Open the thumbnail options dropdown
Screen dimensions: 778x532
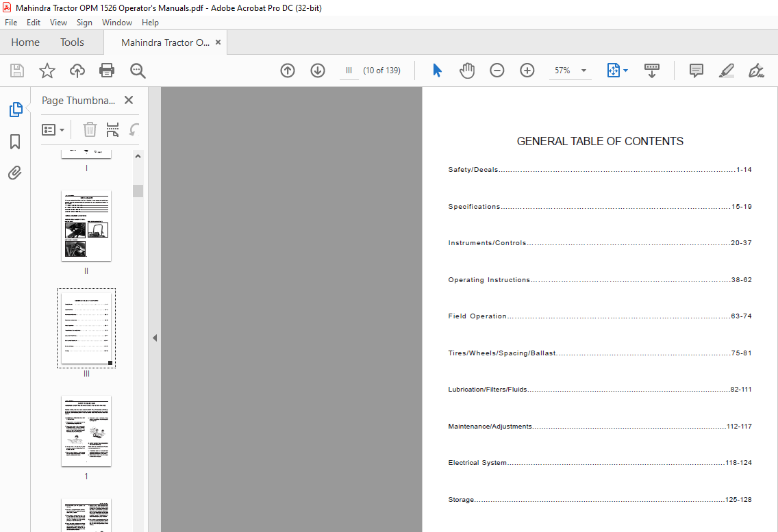pyautogui.click(x=53, y=129)
